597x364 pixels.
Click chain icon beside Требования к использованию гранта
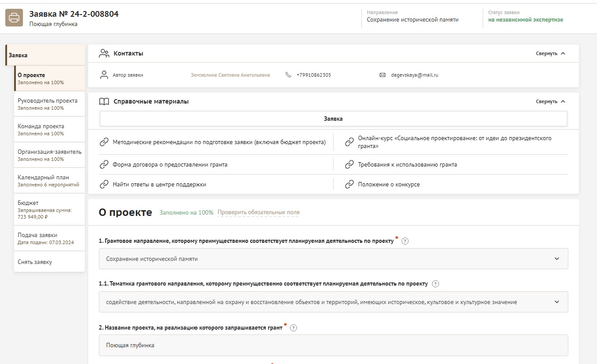point(349,164)
